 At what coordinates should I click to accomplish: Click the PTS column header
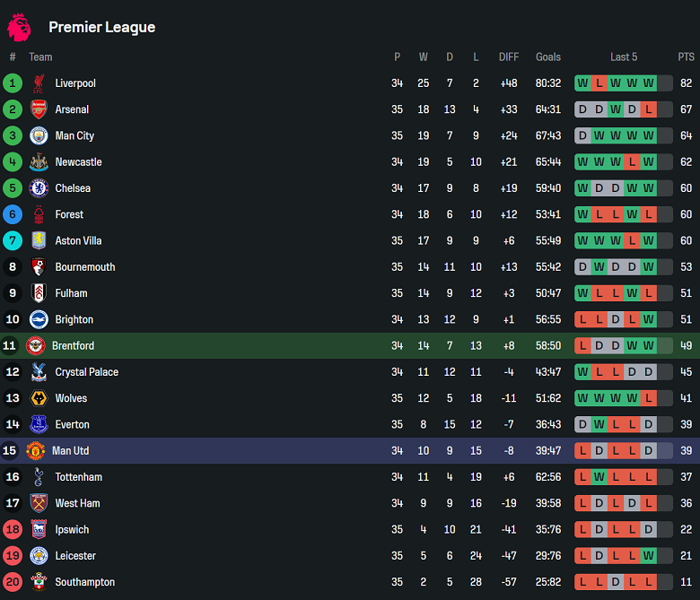(686, 57)
